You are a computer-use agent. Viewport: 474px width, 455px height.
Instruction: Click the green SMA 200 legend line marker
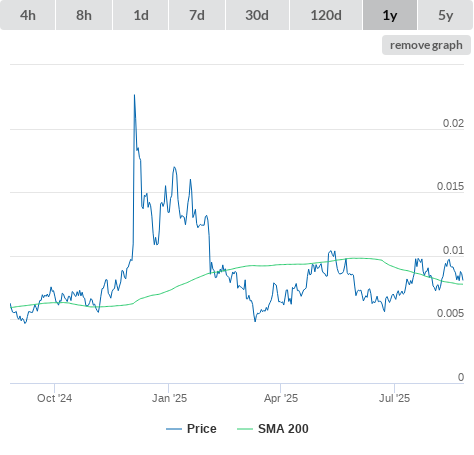click(x=245, y=429)
